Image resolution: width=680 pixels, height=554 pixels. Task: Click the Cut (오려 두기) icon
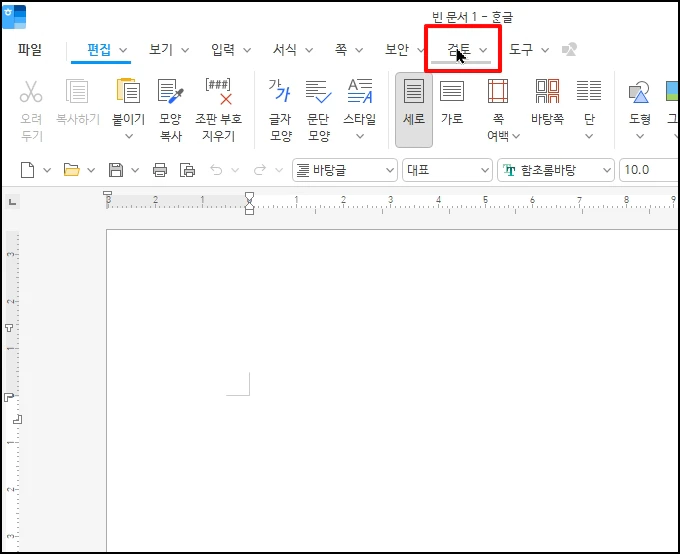pyautogui.click(x=31, y=92)
